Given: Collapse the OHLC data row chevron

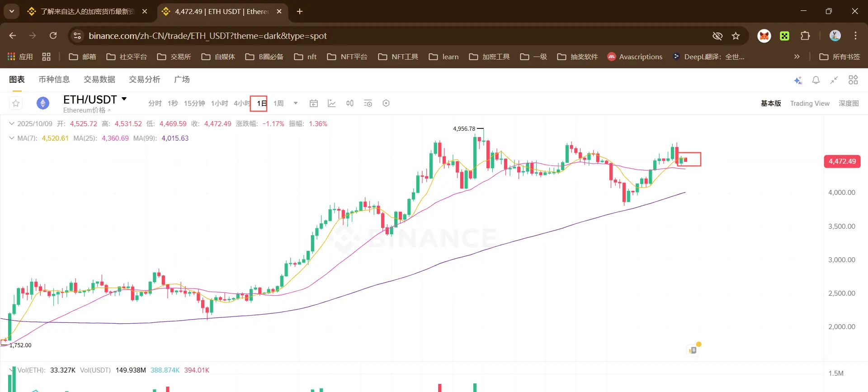Looking at the screenshot, I should (12, 124).
